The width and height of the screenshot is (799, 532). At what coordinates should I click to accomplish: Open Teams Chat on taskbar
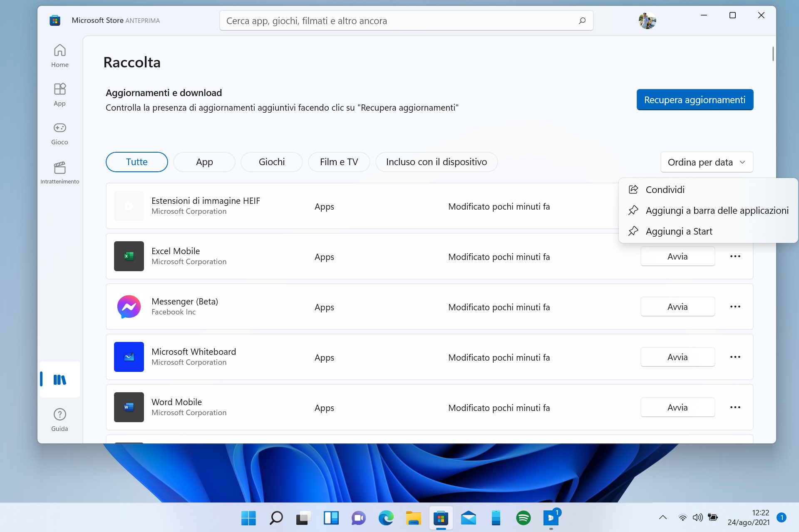click(358, 518)
